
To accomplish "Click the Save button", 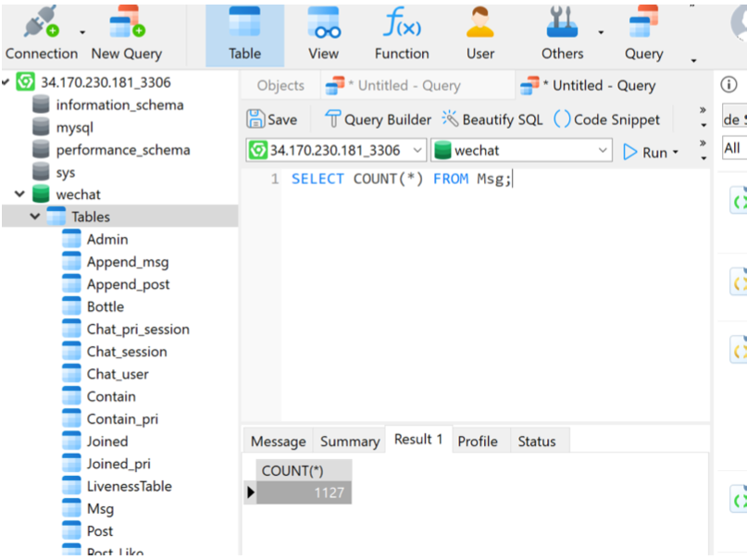I will coord(272,119).
